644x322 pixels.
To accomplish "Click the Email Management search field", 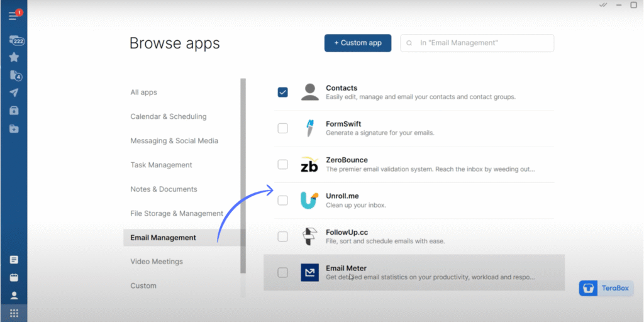I will (477, 43).
